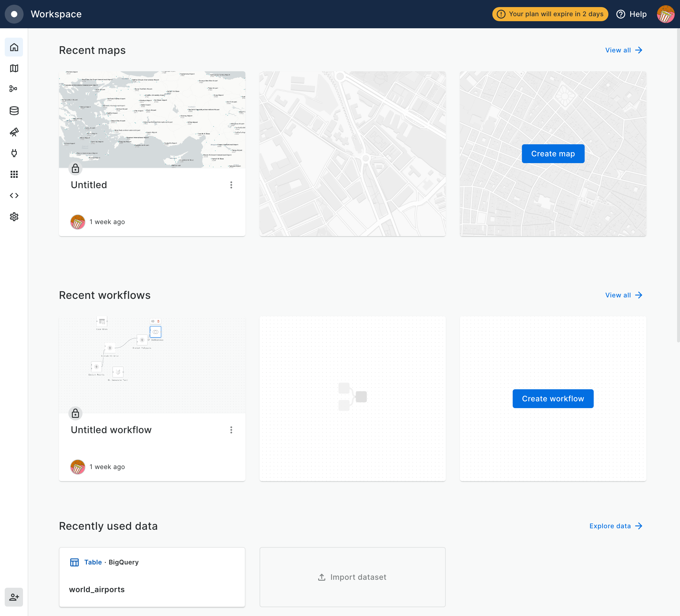Open the Connections plug icon
Image resolution: width=680 pixels, height=616 pixels.
click(x=14, y=153)
